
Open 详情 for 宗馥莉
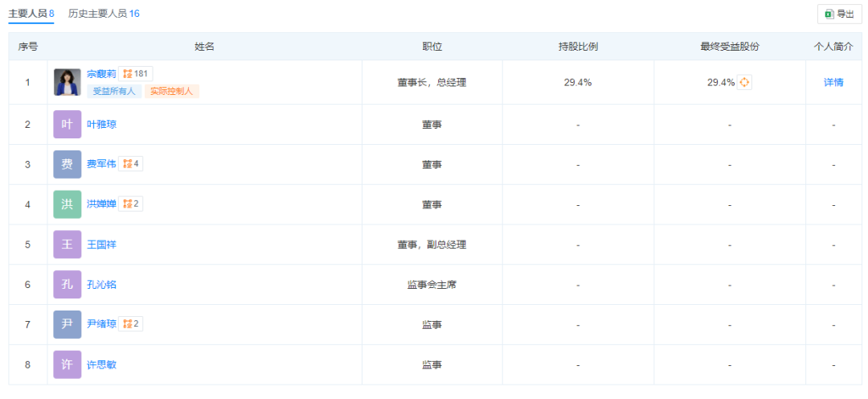coord(833,83)
